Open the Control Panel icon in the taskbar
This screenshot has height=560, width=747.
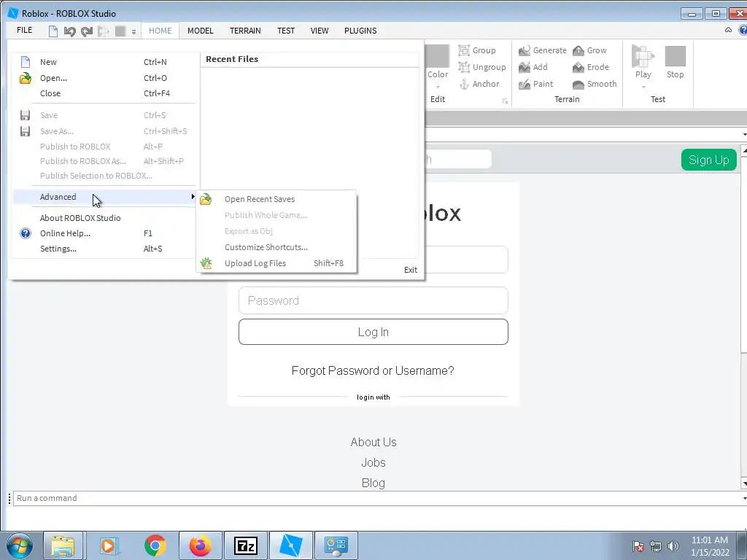click(x=336, y=545)
